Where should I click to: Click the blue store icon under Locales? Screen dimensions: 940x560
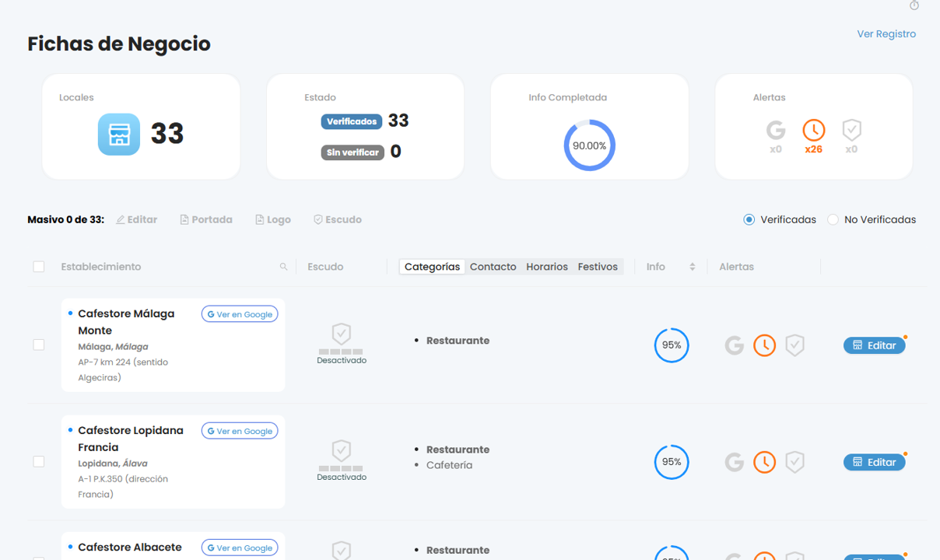coord(119,134)
